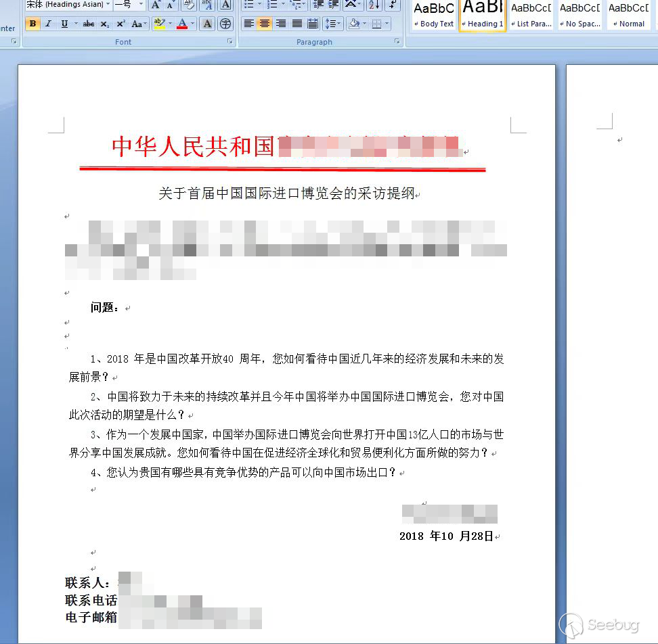Click the 联系电话 label
The image size is (658, 644).
coord(91,601)
